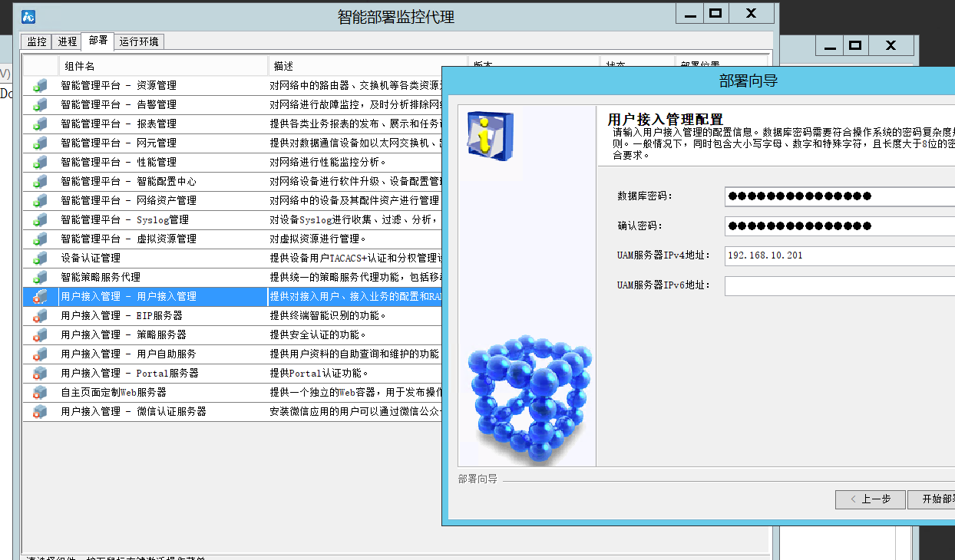This screenshot has height=560, width=955.
Task: Select the 部署 tab
Action: click(98, 41)
